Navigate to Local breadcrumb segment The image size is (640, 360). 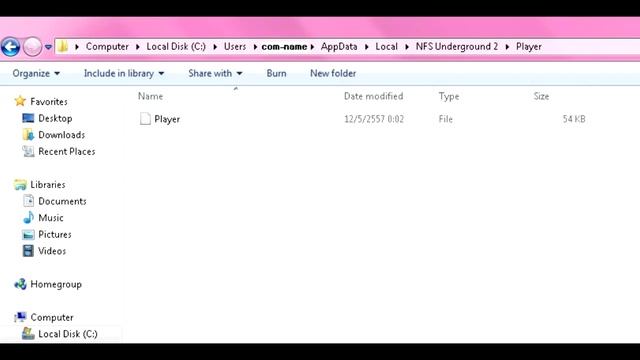point(386,47)
